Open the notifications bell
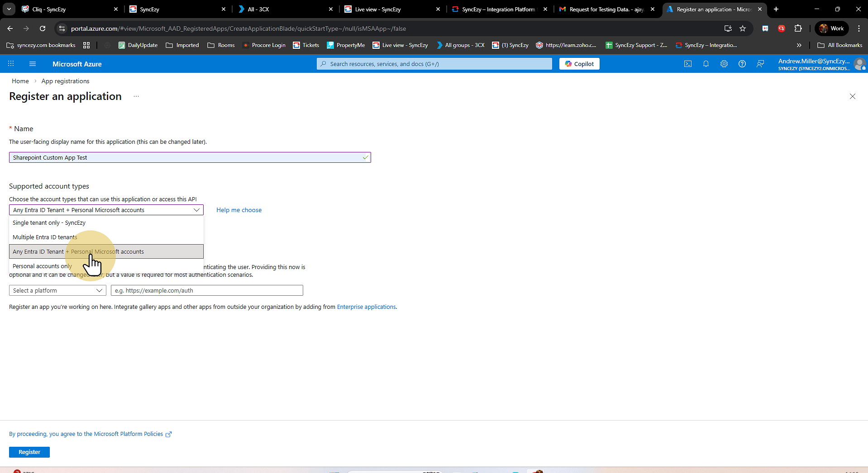 click(x=706, y=64)
